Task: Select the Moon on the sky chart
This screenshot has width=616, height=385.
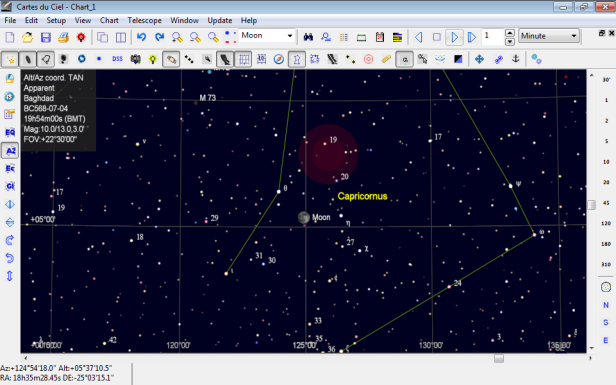Action: point(304,217)
